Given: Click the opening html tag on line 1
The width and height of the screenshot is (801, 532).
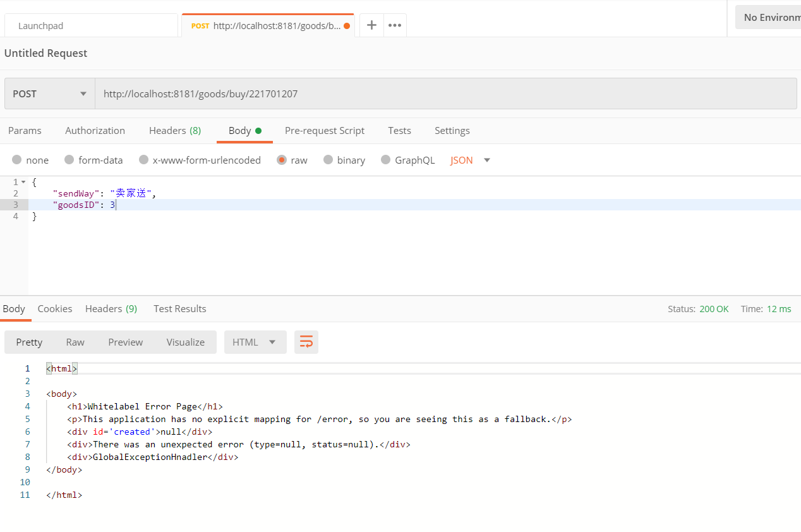Looking at the screenshot, I should (x=61, y=368).
